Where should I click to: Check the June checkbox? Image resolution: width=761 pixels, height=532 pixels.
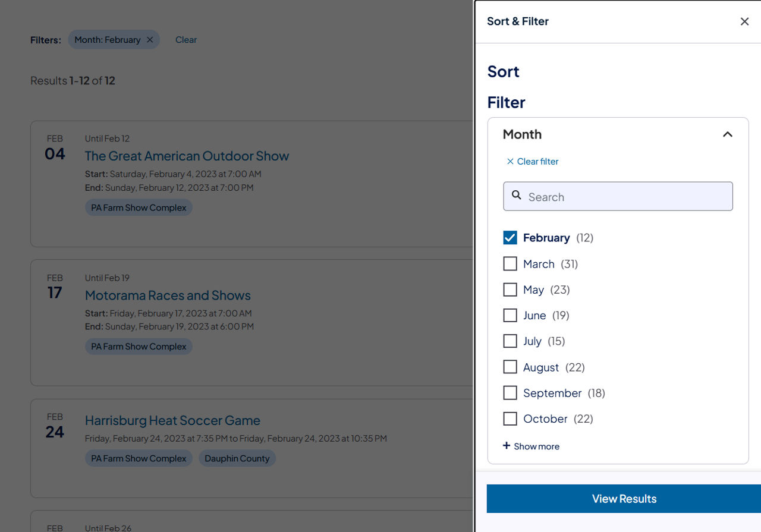coord(510,315)
